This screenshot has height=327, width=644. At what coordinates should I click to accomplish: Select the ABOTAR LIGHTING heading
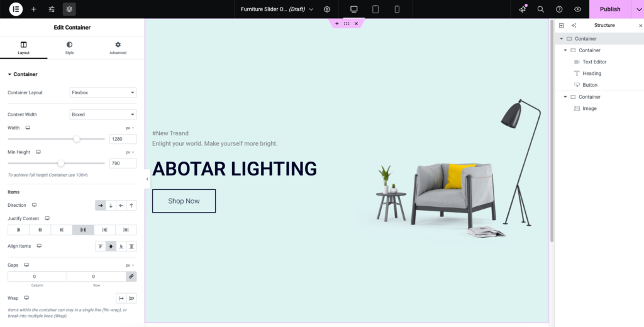click(x=235, y=169)
